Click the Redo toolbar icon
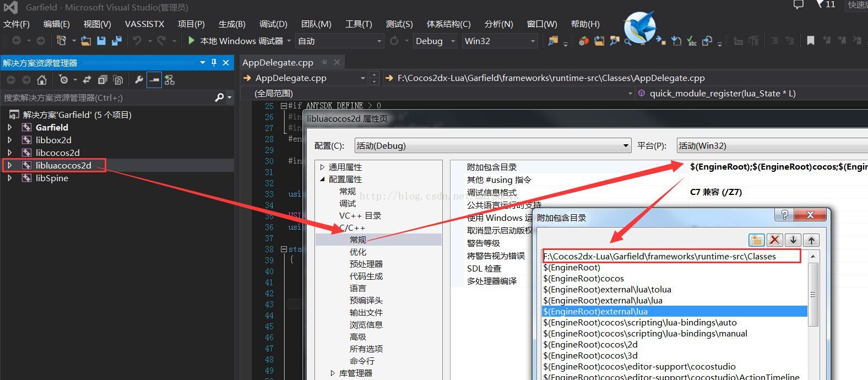Image resolution: width=868 pixels, height=380 pixels. 161,41
